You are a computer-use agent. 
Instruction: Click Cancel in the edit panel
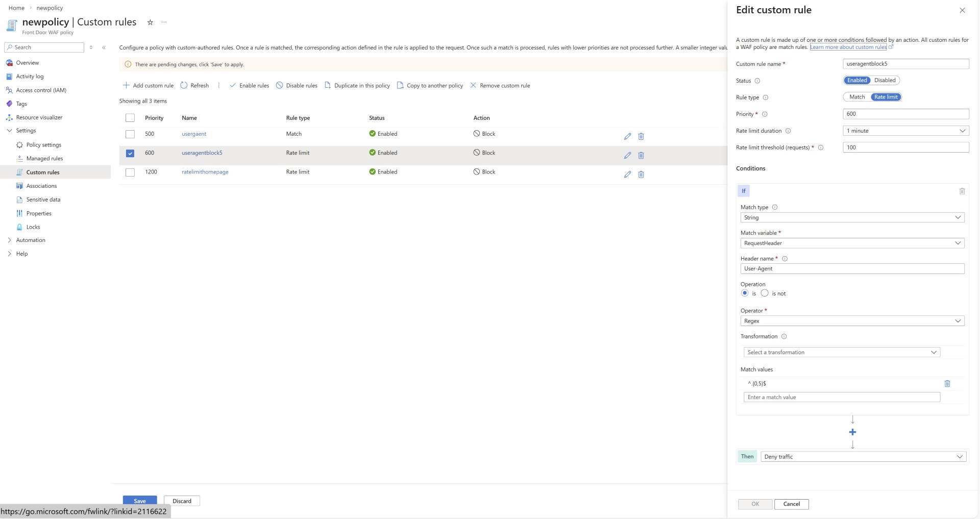point(792,504)
